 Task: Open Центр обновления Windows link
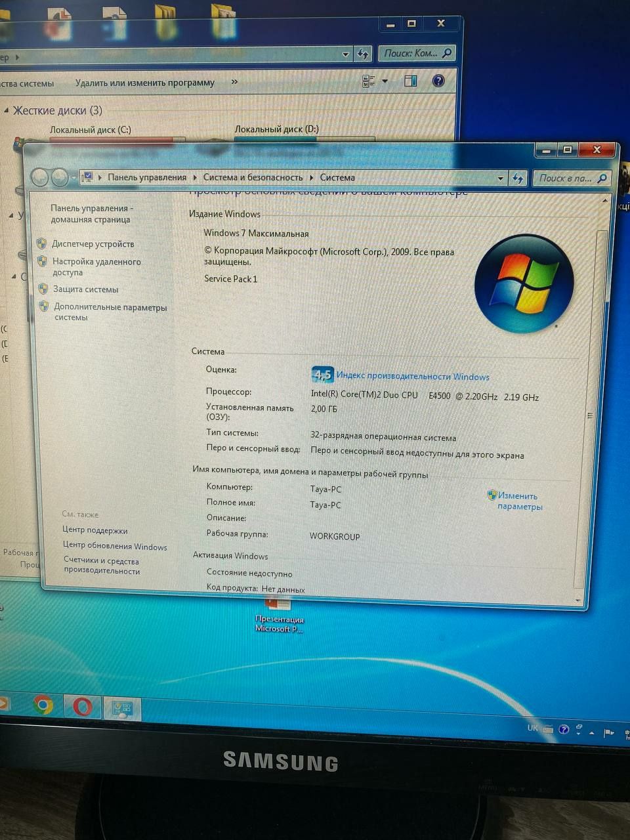(115, 546)
